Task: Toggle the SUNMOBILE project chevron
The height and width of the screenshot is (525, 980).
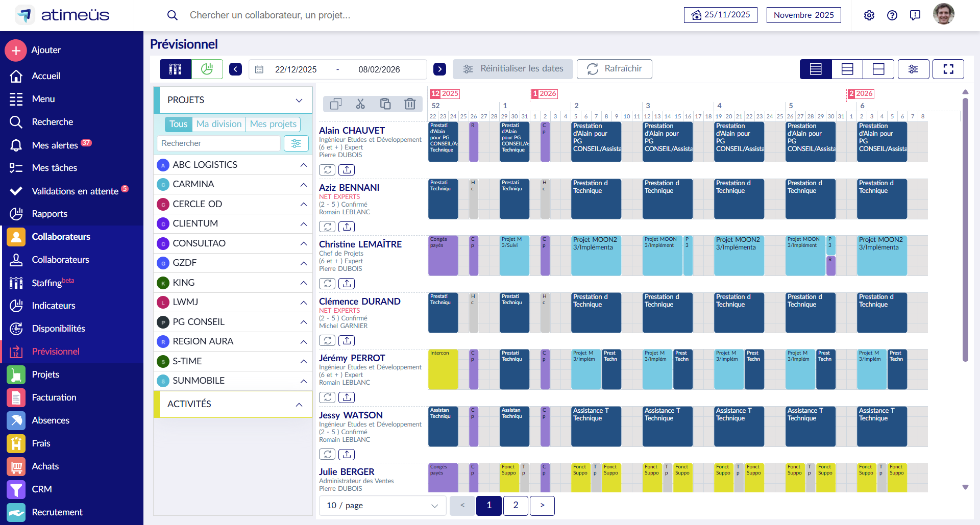Action: coord(303,381)
